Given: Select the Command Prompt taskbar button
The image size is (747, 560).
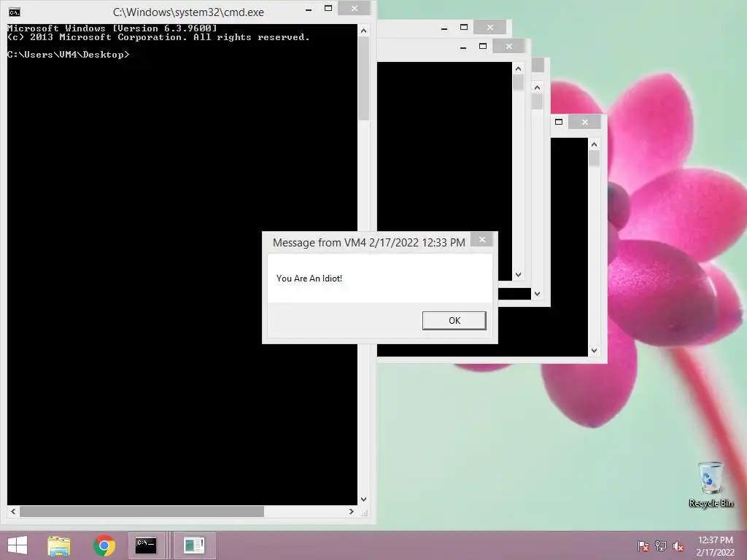Looking at the screenshot, I should pyautogui.click(x=146, y=545).
